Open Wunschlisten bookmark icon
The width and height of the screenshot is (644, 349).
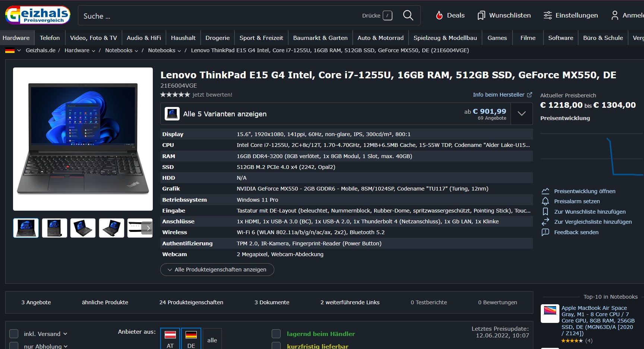(481, 15)
